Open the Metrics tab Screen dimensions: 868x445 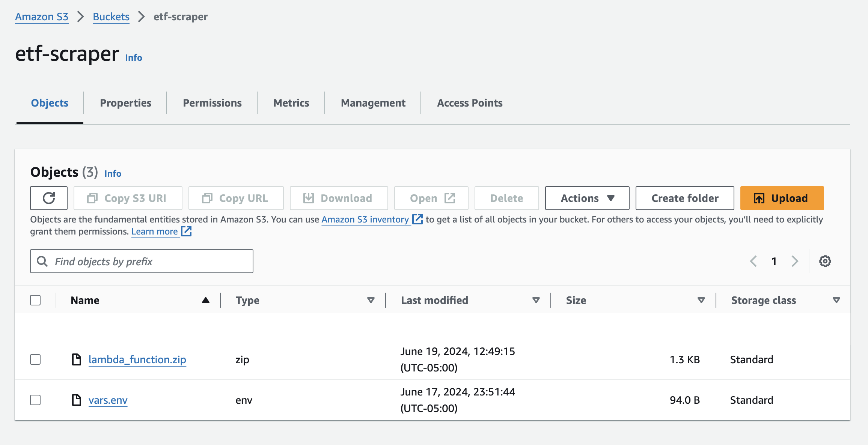(291, 103)
